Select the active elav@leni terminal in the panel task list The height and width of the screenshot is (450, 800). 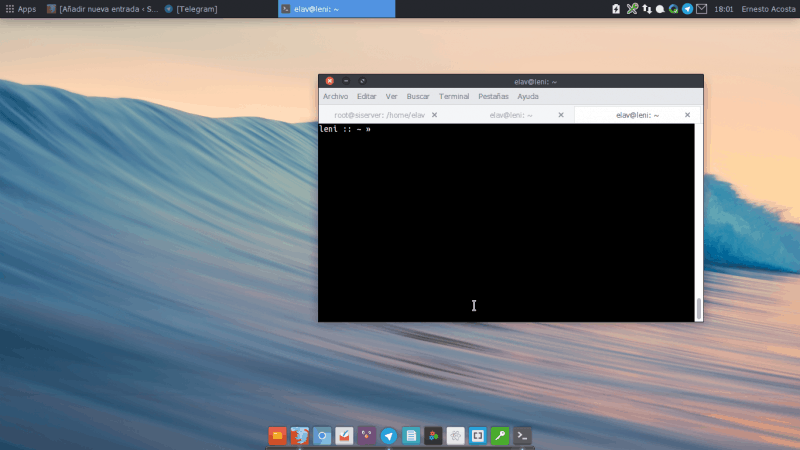pos(336,9)
